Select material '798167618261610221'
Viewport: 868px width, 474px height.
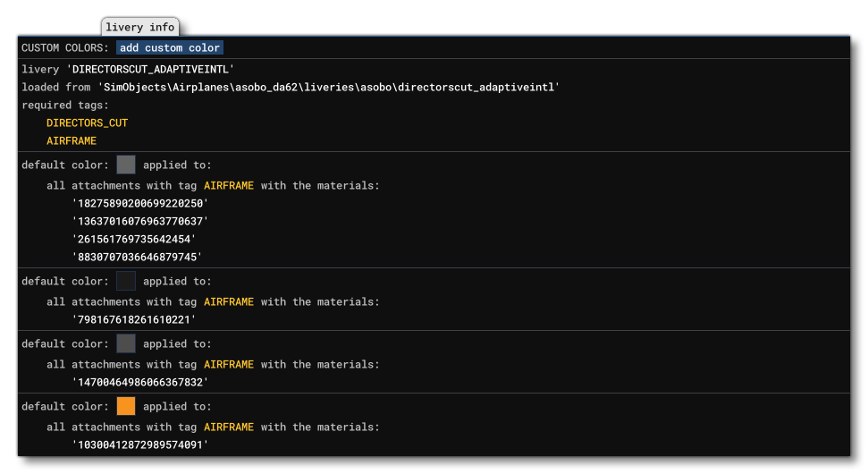pos(133,319)
